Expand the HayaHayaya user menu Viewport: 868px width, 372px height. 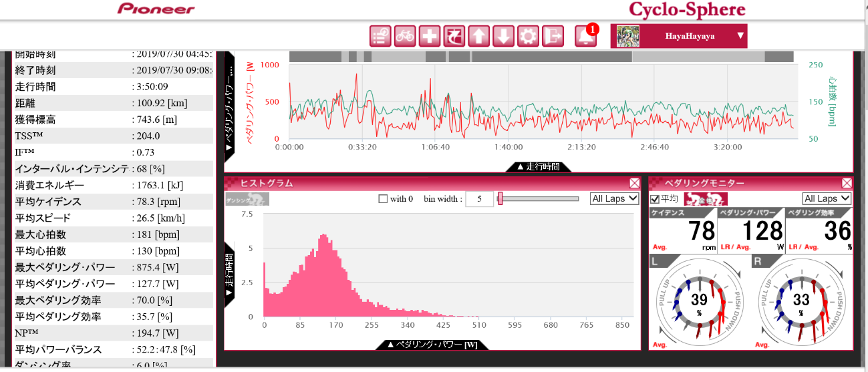point(740,36)
